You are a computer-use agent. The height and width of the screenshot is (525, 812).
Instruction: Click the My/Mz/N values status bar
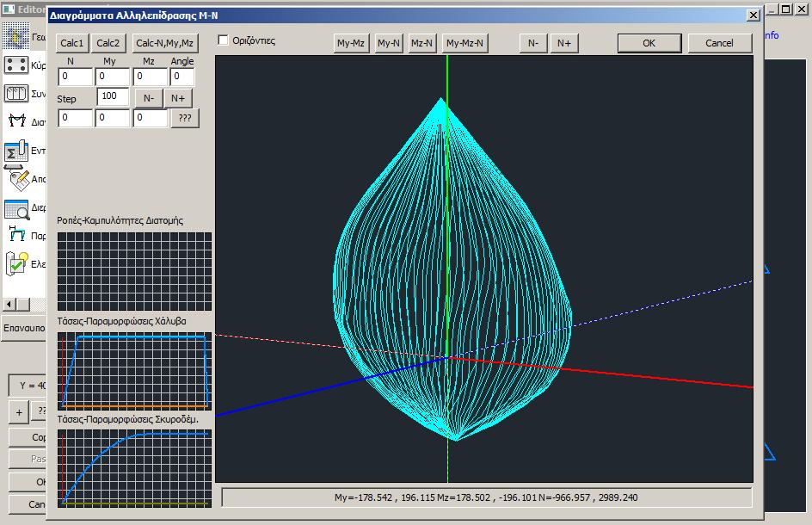pyautogui.click(x=486, y=497)
